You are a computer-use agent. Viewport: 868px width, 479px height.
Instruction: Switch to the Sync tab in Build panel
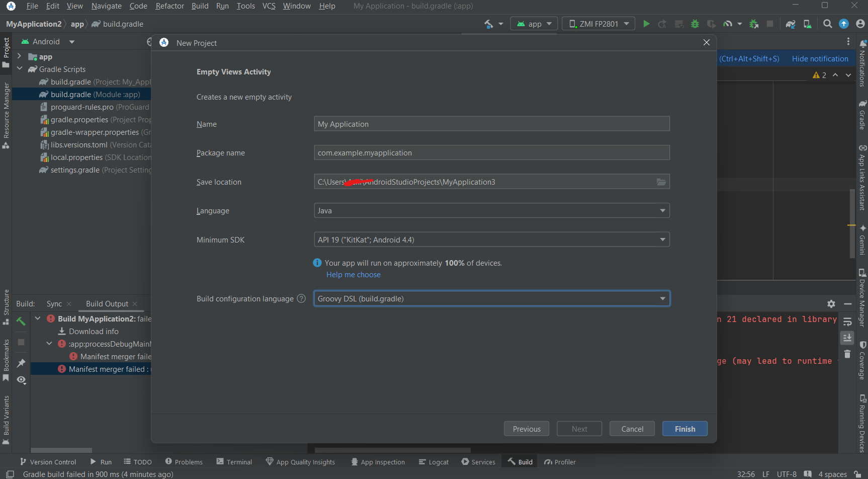[x=54, y=304]
